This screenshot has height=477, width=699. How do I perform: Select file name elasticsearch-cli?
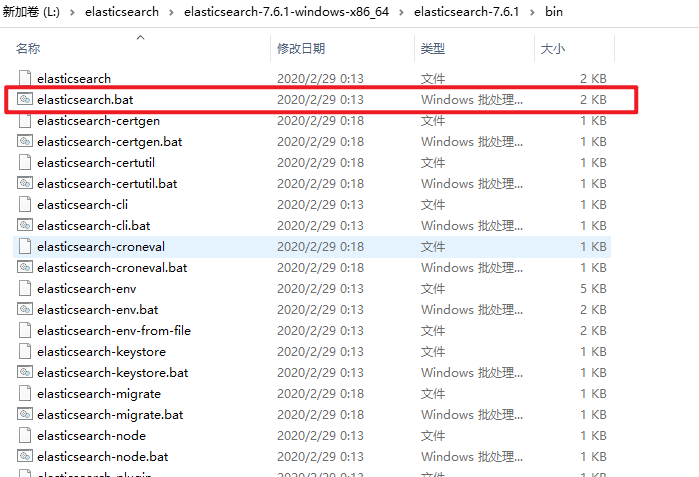click(82, 205)
